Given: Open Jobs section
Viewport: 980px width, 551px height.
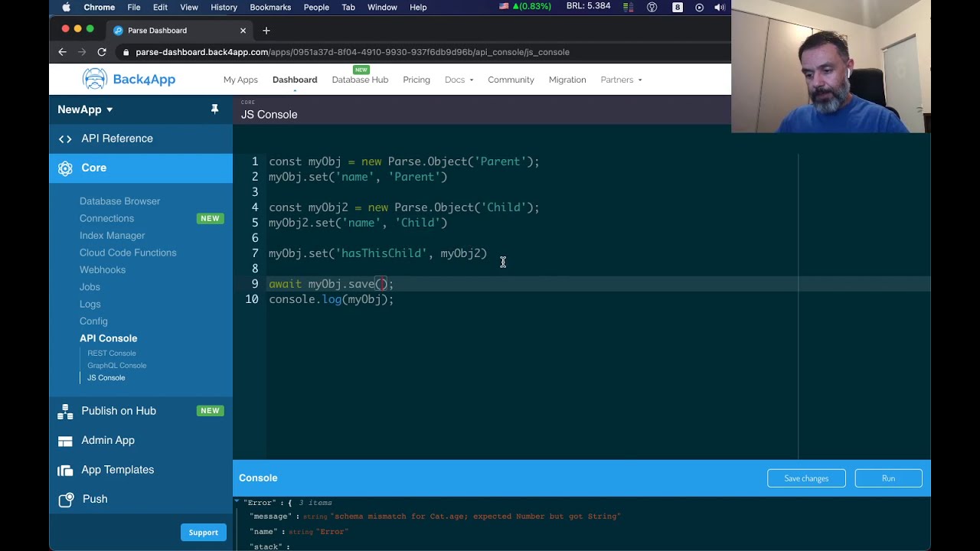Looking at the screenshot, I should (90, 287).
